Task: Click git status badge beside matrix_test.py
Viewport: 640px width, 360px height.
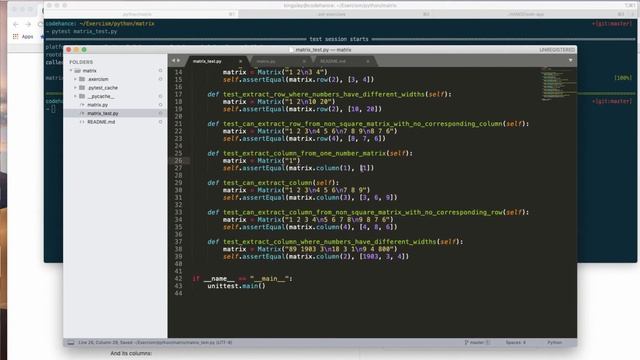Action: tap(160, 113)
